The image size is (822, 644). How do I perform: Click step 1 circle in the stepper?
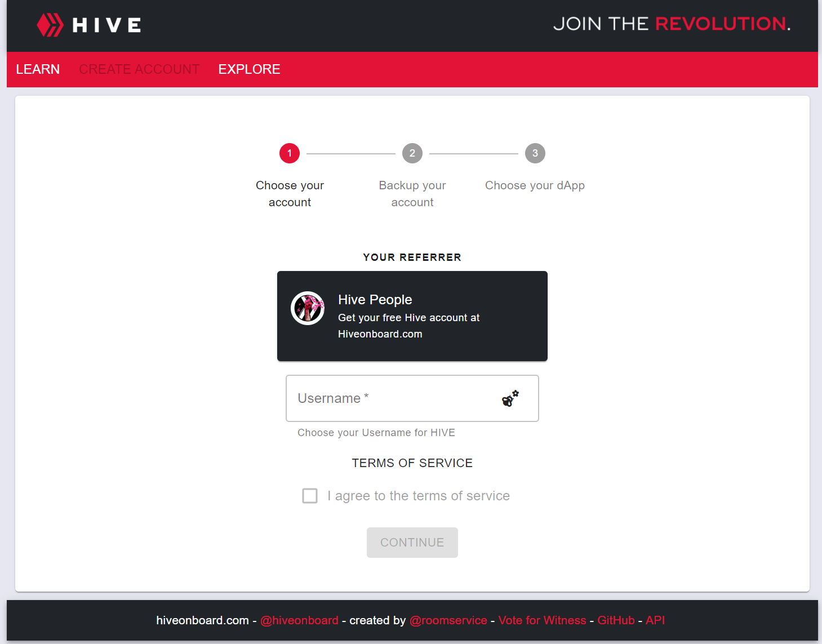pyautogui.click(x=290, y=153)
